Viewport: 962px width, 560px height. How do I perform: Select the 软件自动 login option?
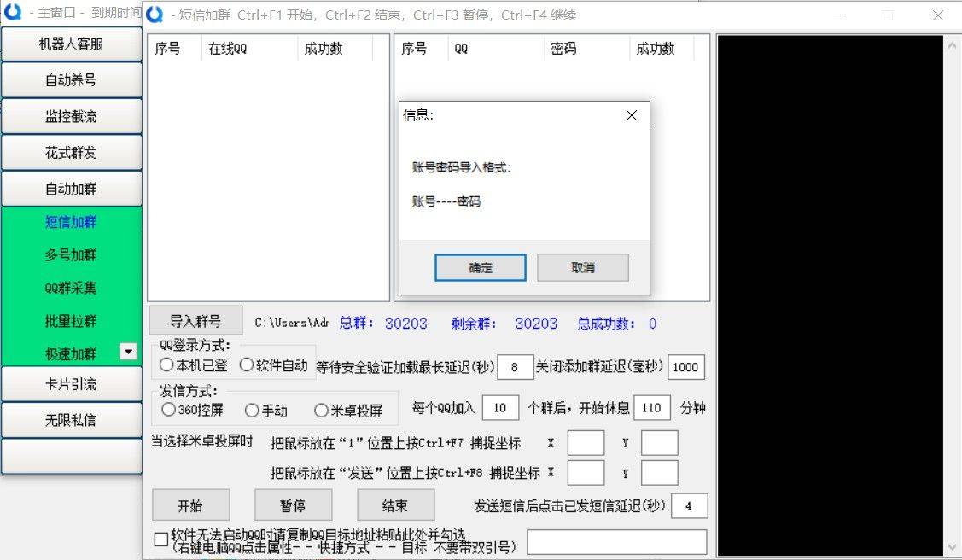coord(274,365)
